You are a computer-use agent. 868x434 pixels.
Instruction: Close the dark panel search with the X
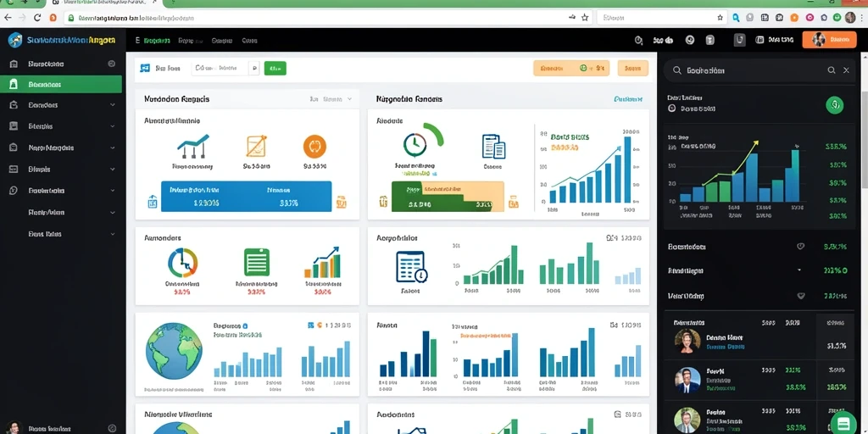(x=846, y=70)
